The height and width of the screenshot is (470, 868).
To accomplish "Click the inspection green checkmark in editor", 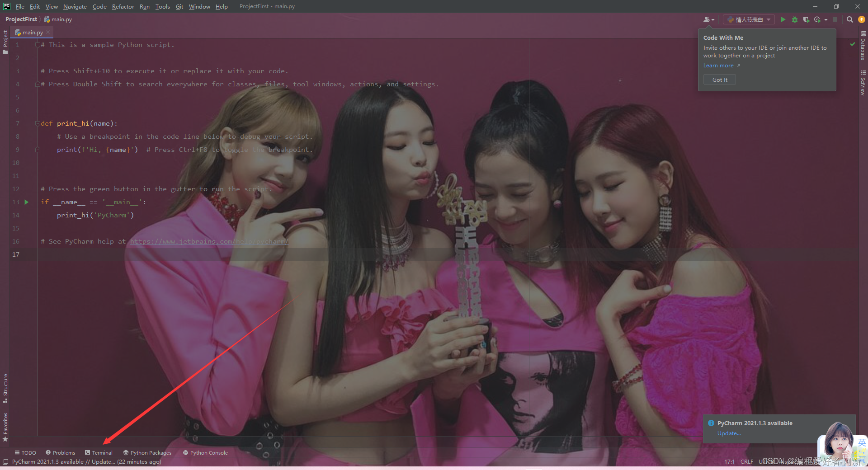I will coord(853,44).
